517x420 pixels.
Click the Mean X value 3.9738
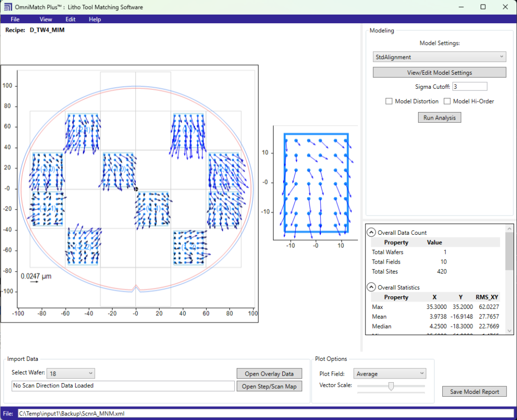point(438,317)
